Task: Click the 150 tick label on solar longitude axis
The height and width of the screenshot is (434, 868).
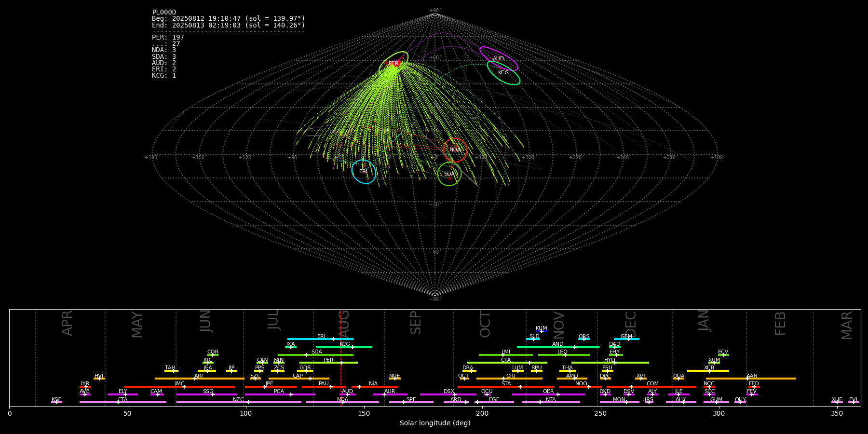Action: click(364, 413)
